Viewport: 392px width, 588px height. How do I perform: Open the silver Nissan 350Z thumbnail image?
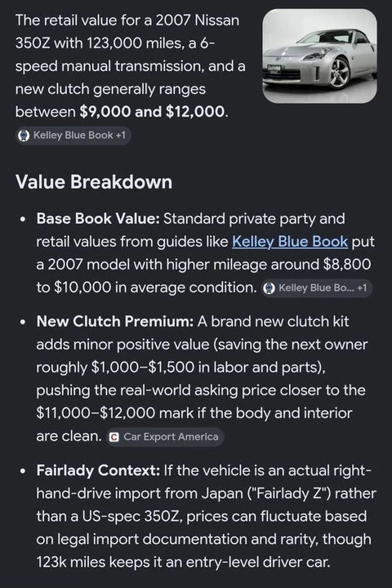tap(319, 56)
